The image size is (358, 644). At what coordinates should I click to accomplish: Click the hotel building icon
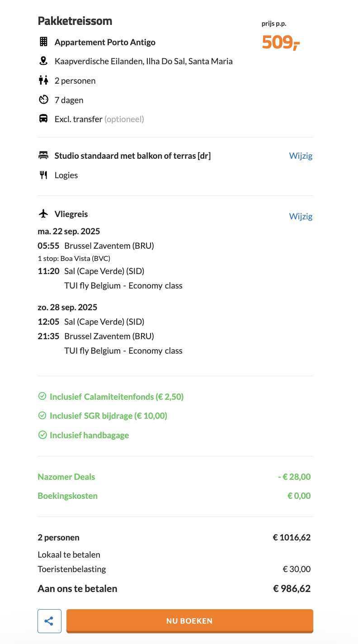pos(43,42)
